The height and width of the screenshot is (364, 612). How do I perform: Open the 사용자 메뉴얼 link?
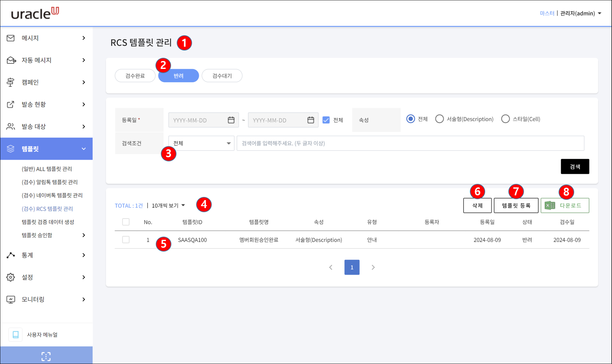click(42, 335)
